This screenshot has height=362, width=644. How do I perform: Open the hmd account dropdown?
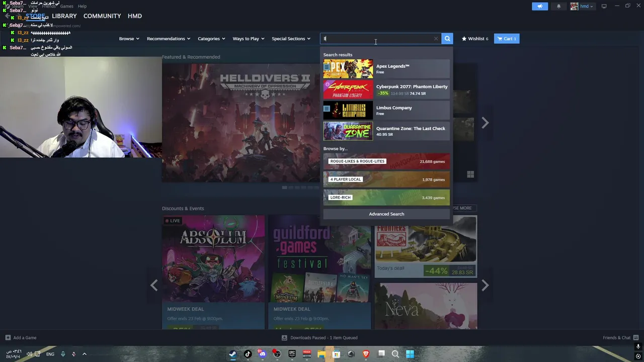coord(582,7)
